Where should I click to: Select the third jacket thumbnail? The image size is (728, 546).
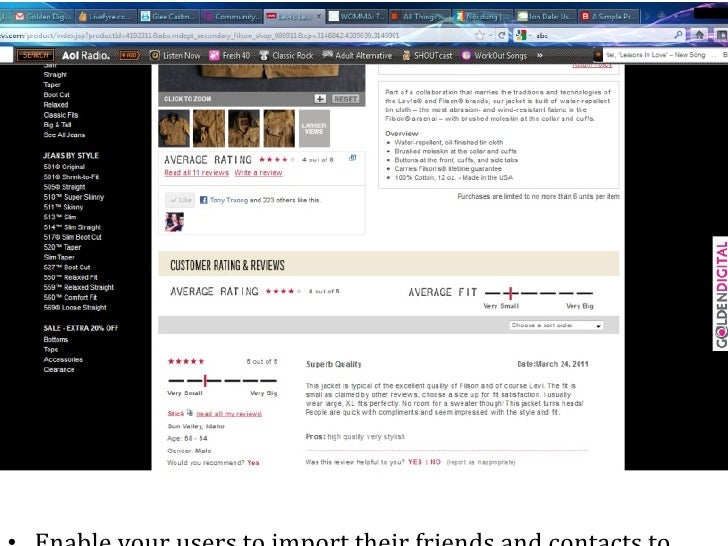point(244,128)
